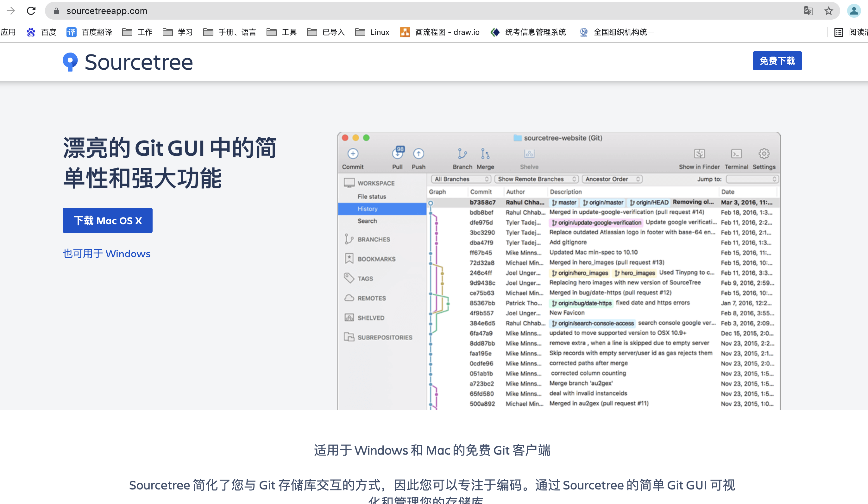Open the Shelve tool
The height and width of the screenshot is (504, 868).
point(529,154)
